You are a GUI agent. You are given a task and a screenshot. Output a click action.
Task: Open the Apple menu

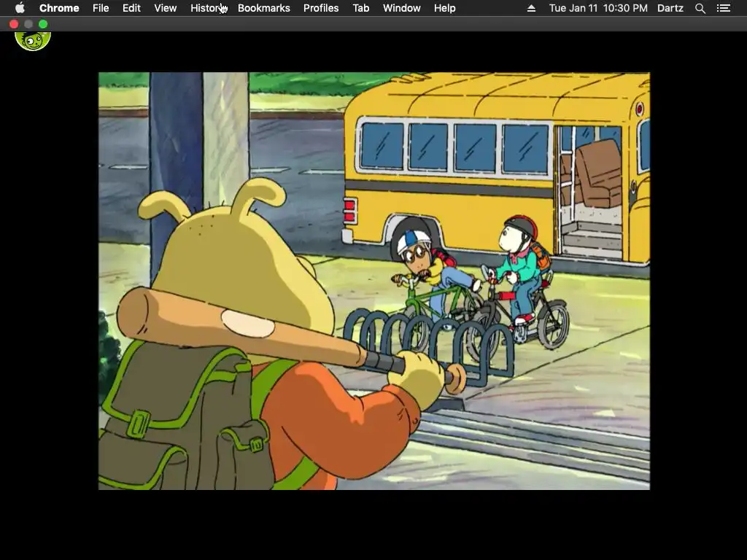pyautogui.click(x=20, y=8)
